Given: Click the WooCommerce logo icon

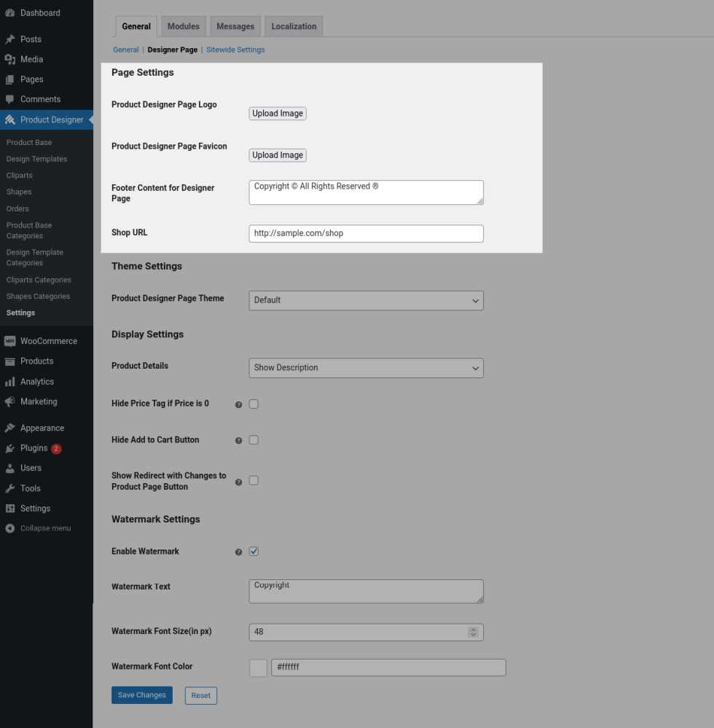Looking at the screenshot, I should click(x=10, y=341).
